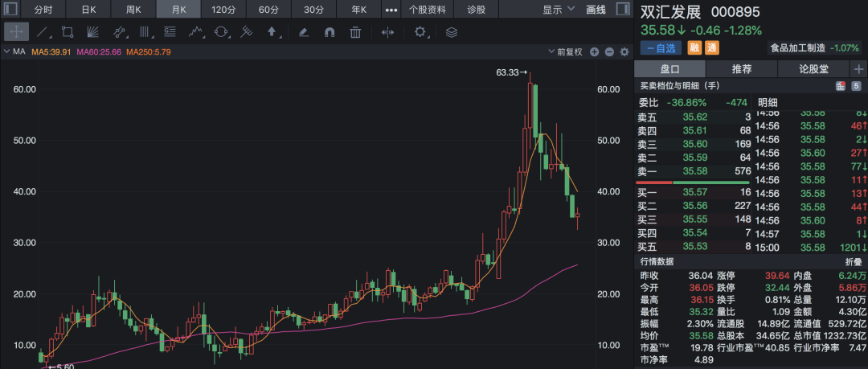Screen dimensions: 868x369
Task: Click the layers stack icon
Action: pos(452,32)
